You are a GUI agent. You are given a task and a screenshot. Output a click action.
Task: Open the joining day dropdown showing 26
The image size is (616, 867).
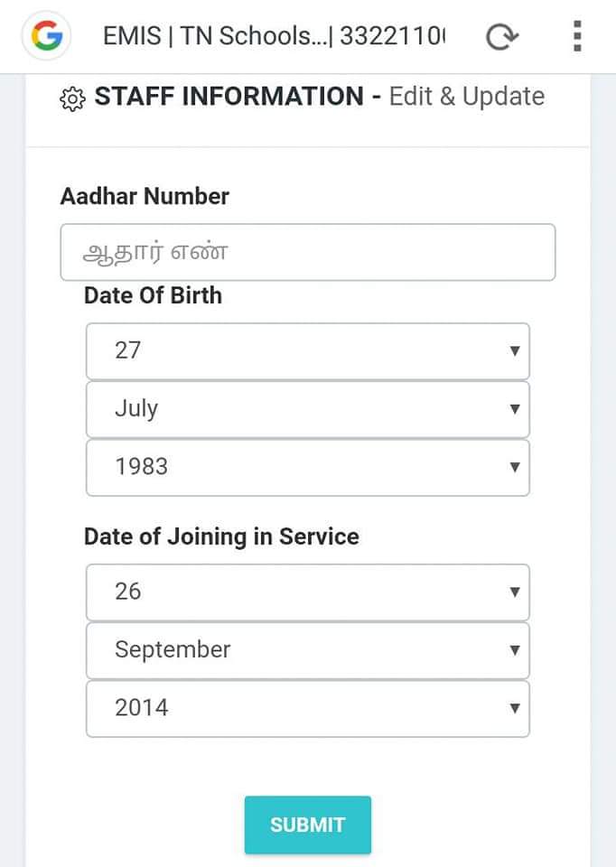pos(307,592)
